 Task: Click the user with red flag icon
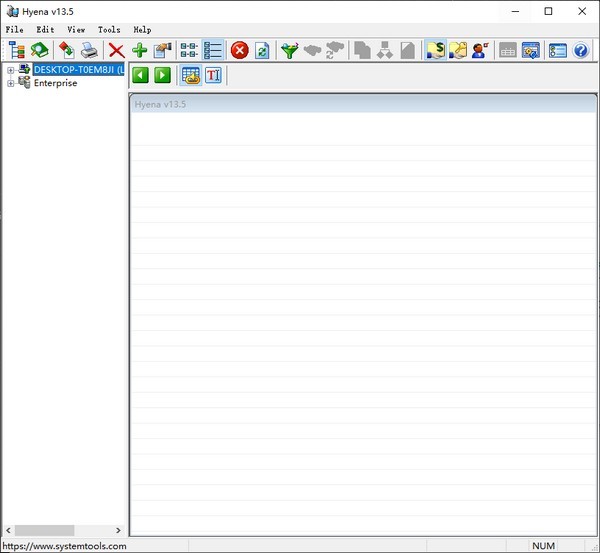click(x=480, y=50)
